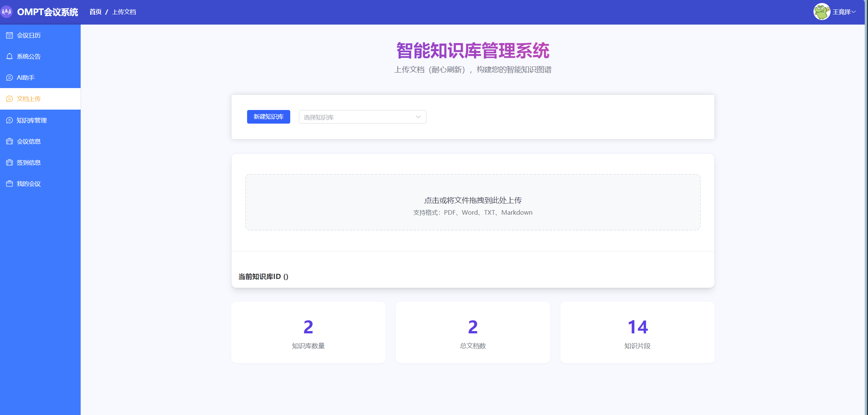The image size is (868, 415).
Task: Click the calendar icon beside 会议日历
Action: (9, 35)
